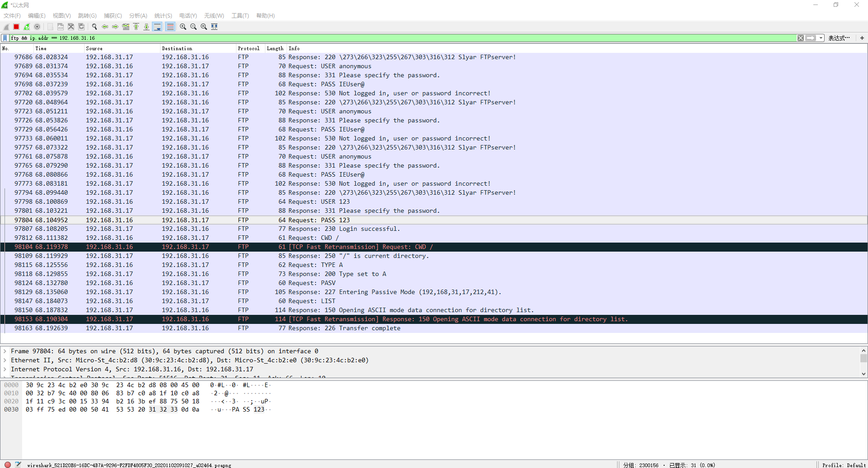Open the 捕获(C) menu
Viewport: 868px width, 468px height.
coord(113,16)
